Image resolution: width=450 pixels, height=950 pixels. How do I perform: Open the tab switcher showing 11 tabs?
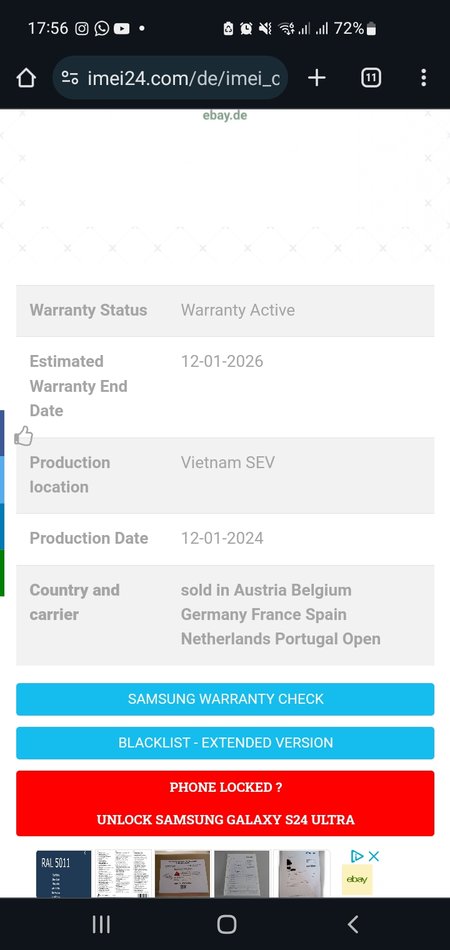(x=371, y=78)
